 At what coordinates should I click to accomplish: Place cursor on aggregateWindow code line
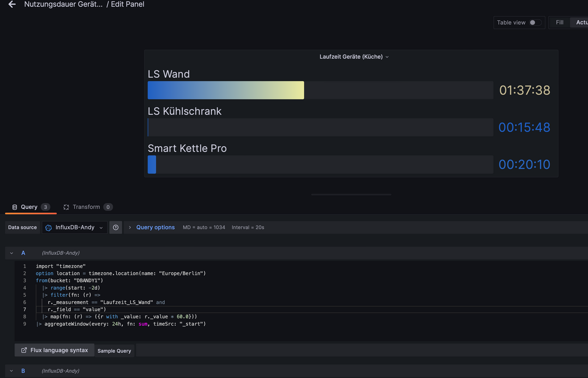click(121, 324)
